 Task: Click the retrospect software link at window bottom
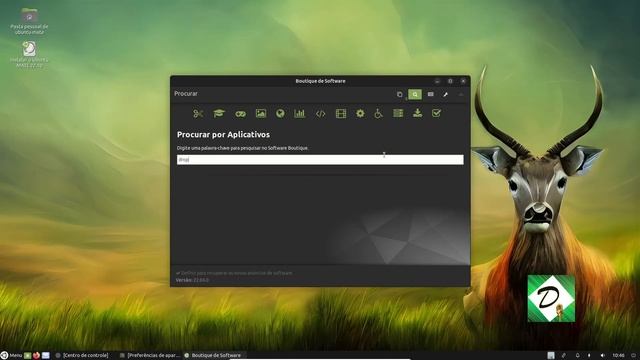point(234,273)
